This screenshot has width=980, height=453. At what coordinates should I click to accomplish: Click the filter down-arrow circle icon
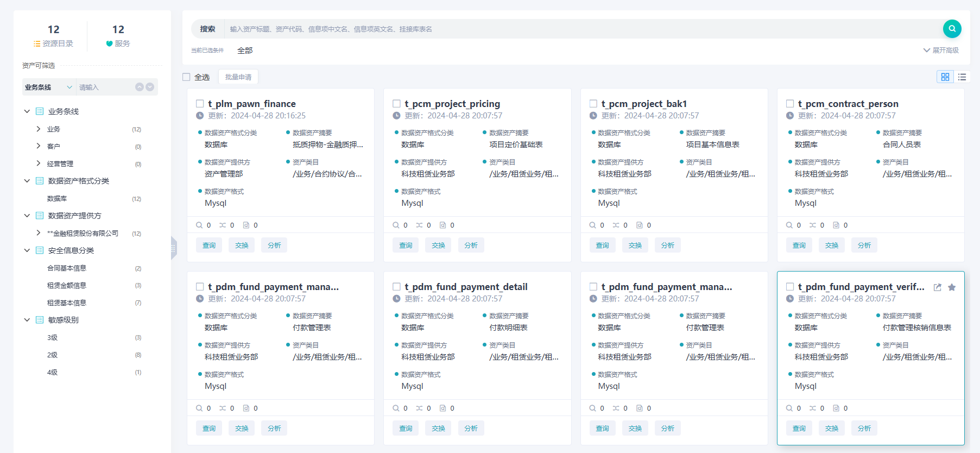(150, 87)
